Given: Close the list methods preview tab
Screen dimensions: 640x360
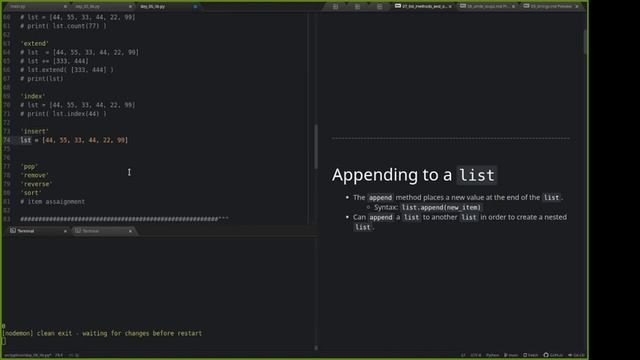Looking at the screenshot, I should point(450,7).
